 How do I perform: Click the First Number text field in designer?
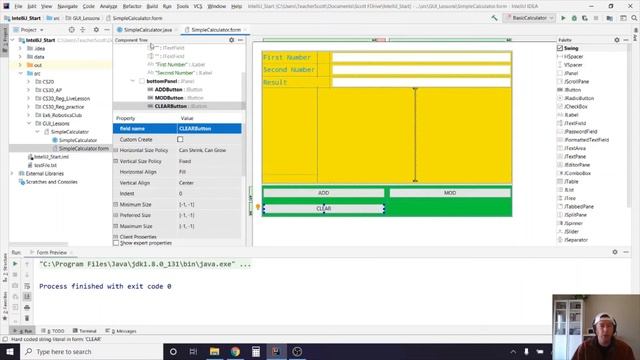[421, 58]
